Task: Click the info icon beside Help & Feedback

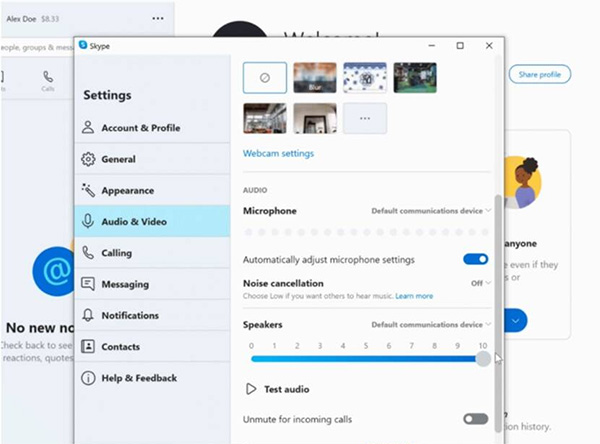Action: coord(88,378)
